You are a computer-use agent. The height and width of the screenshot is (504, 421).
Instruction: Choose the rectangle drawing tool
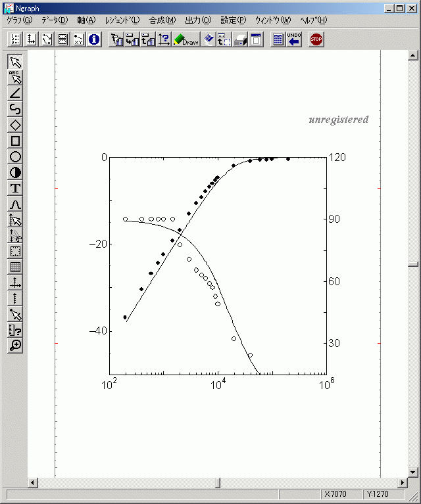pyautogui.click(x=16, y=141)
